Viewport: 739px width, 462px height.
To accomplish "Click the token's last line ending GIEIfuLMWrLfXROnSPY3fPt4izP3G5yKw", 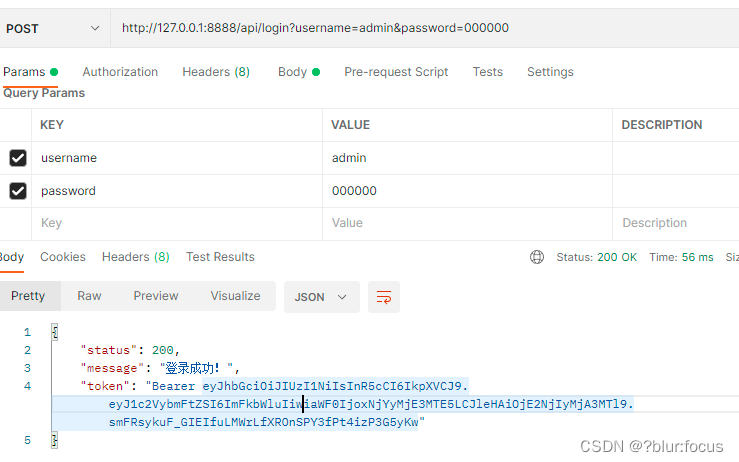I will pyautogui.click(x=263, y=422).
